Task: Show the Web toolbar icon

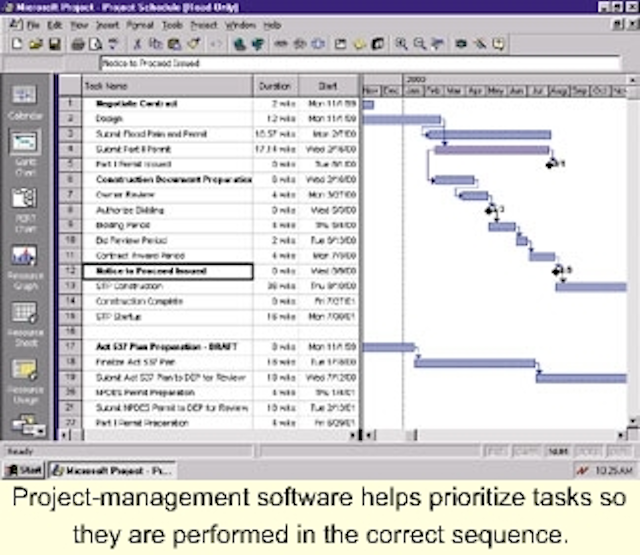Action: [x=258, y=44]
